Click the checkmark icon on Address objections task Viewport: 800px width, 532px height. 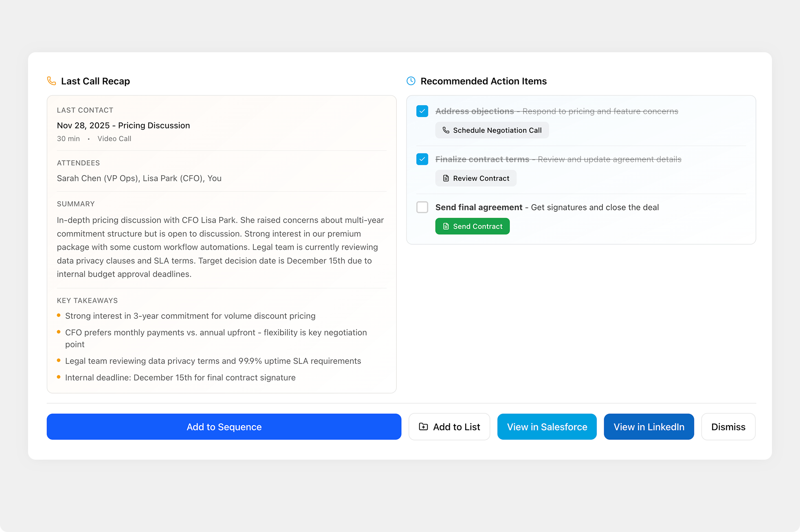pos(422,111)
